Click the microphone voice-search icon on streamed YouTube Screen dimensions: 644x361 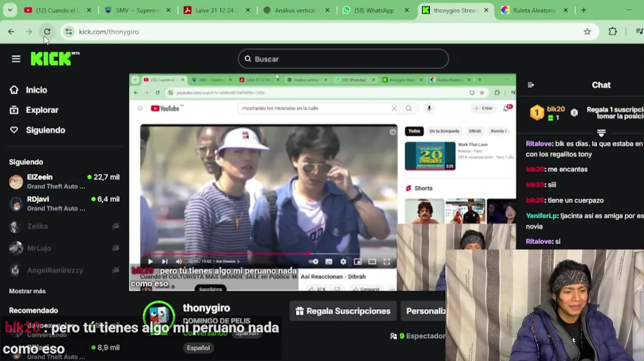point(429,108)
